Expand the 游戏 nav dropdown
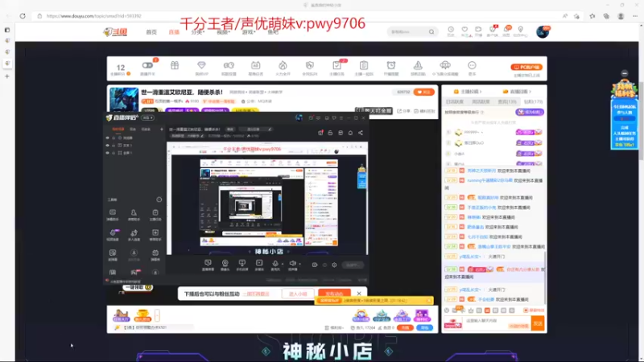Screen dimensions: 644x362 [x=249, y=32]
